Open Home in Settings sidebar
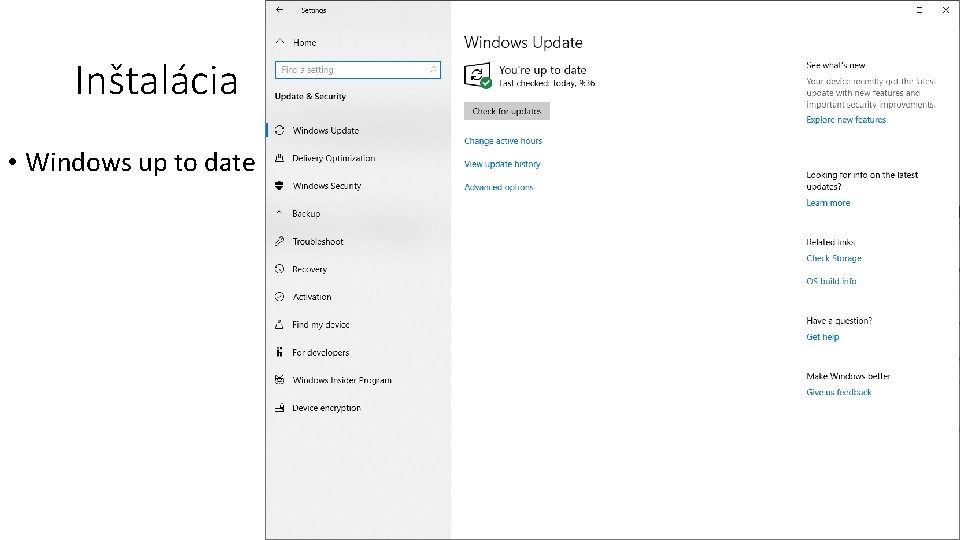 pos(304,42)
